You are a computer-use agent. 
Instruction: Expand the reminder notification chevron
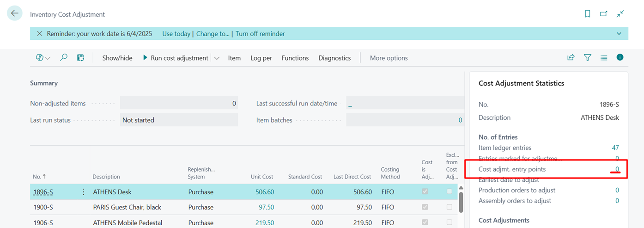click(619, 34)
